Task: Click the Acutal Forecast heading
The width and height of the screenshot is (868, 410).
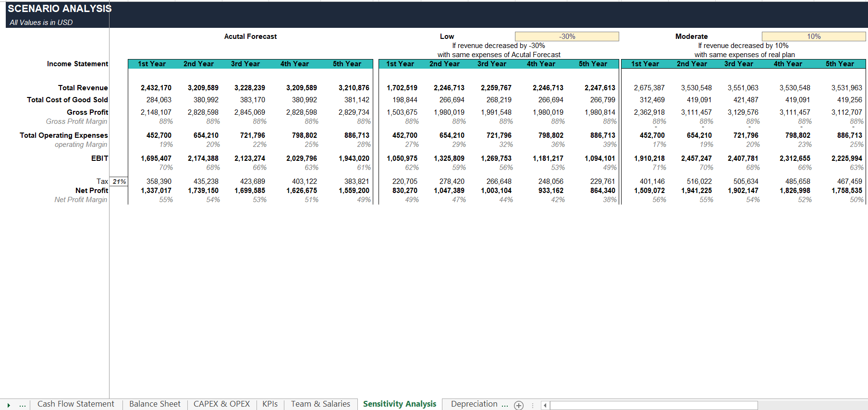Action: 250,36
